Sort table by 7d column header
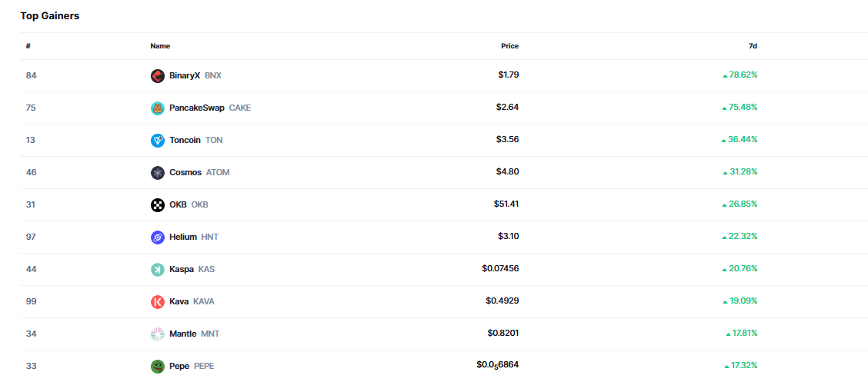 pyautogui.click(x=753, y=46)
